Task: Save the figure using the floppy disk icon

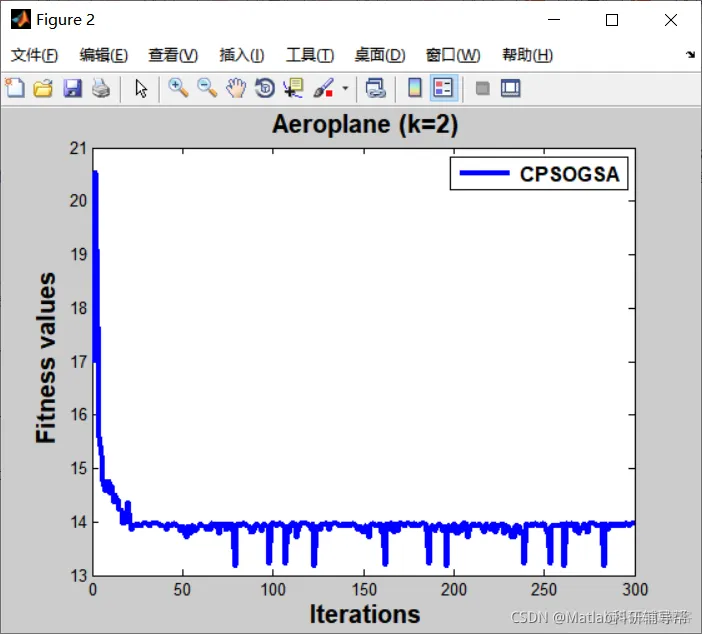Action: pyautogui.click(x=72, y=88)
